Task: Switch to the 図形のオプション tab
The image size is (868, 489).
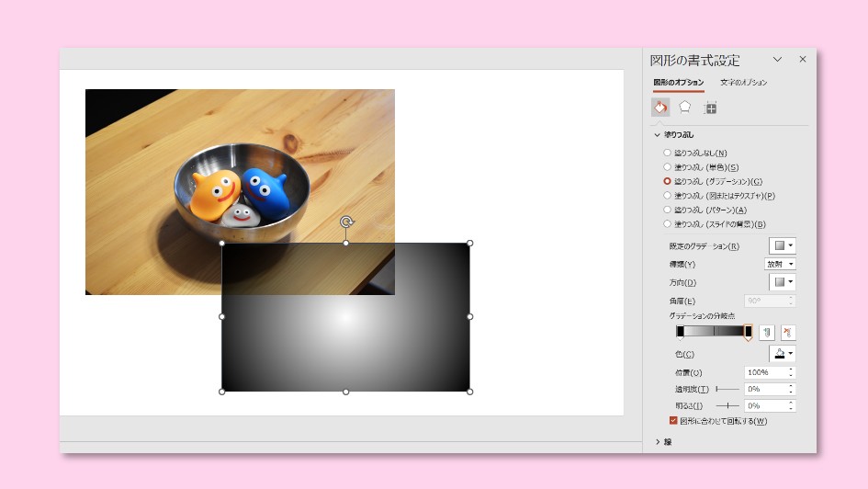Action: (x=678, y=83)
